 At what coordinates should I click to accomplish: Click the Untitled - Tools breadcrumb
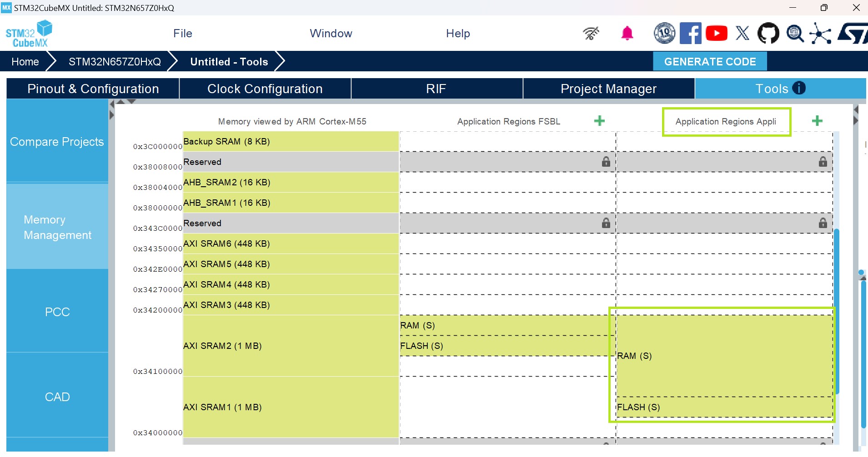[x=229, y=62]
